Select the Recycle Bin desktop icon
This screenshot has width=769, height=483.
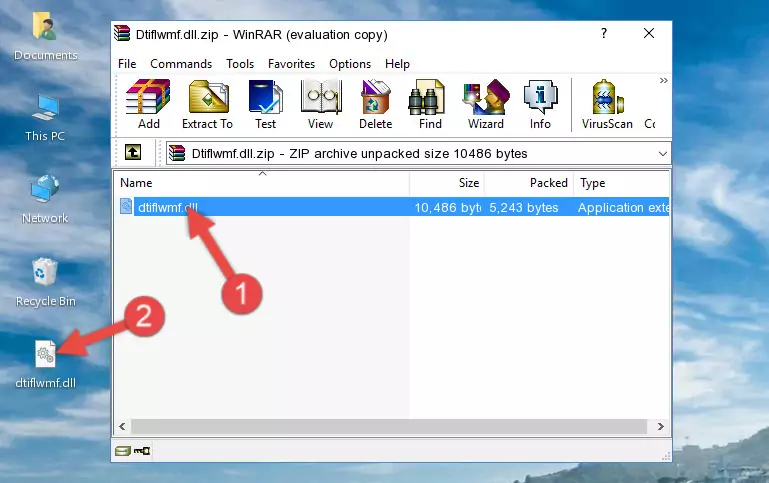[x=45, y=282]
